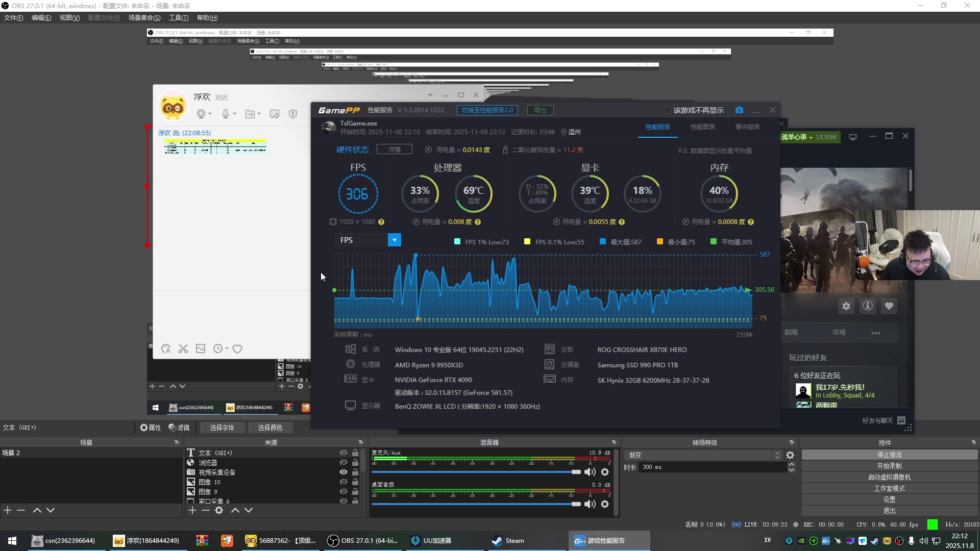Adjust the 麦克风/Aux volume slider

[x=576, y=472]
